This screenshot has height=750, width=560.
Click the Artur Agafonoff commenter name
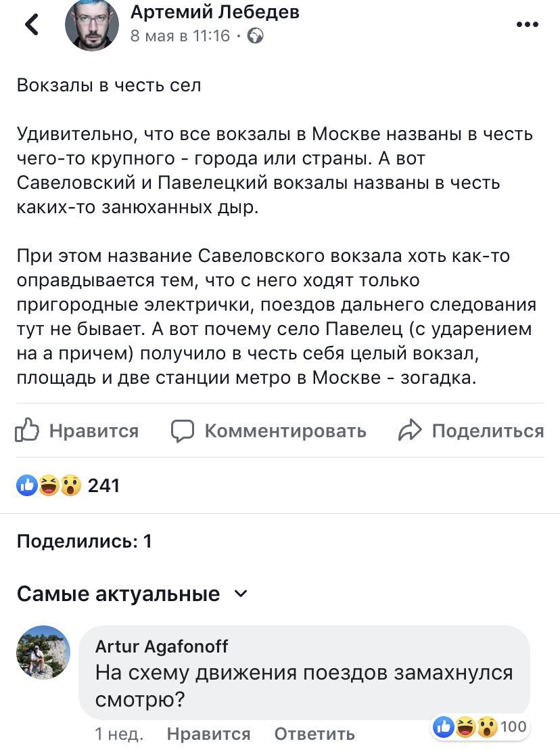pos(162,646)
